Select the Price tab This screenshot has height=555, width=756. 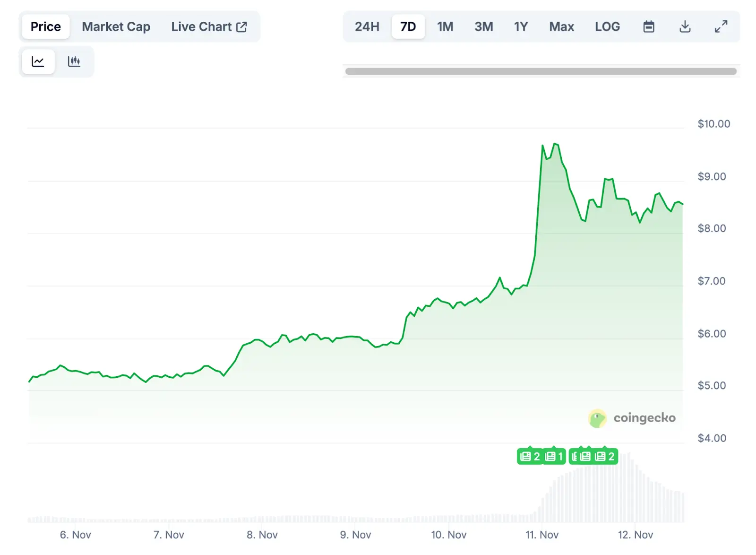pos(46,26)
